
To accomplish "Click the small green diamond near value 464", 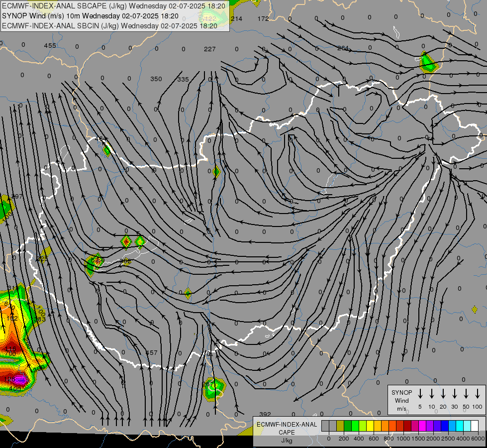I will 107,150.
